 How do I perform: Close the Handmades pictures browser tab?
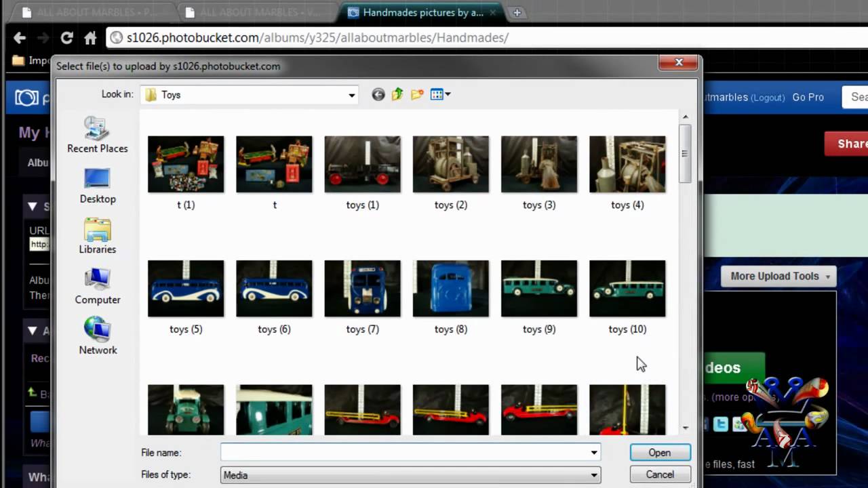493,13
